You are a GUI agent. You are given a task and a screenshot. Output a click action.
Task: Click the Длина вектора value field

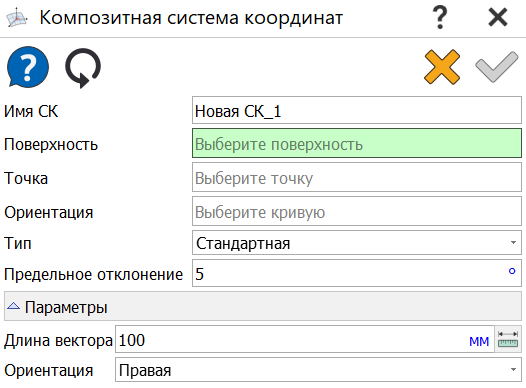(x=305, y=339)
